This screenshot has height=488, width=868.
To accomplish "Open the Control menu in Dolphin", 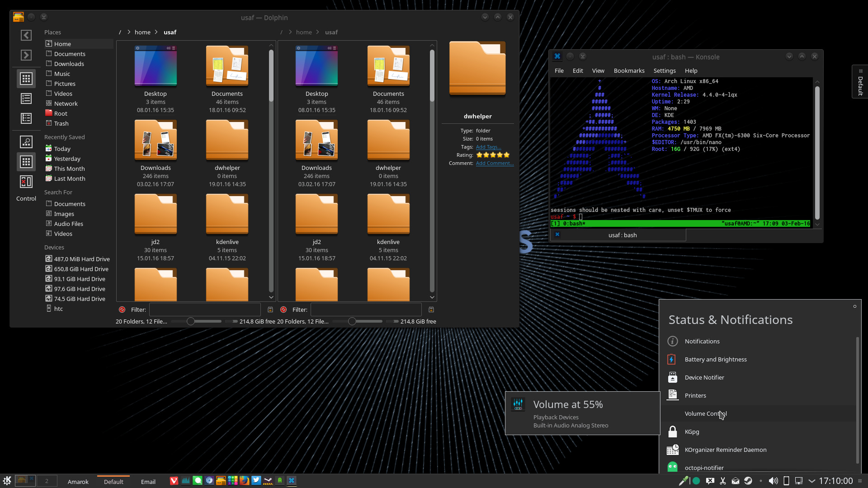I will click(26, 198).
